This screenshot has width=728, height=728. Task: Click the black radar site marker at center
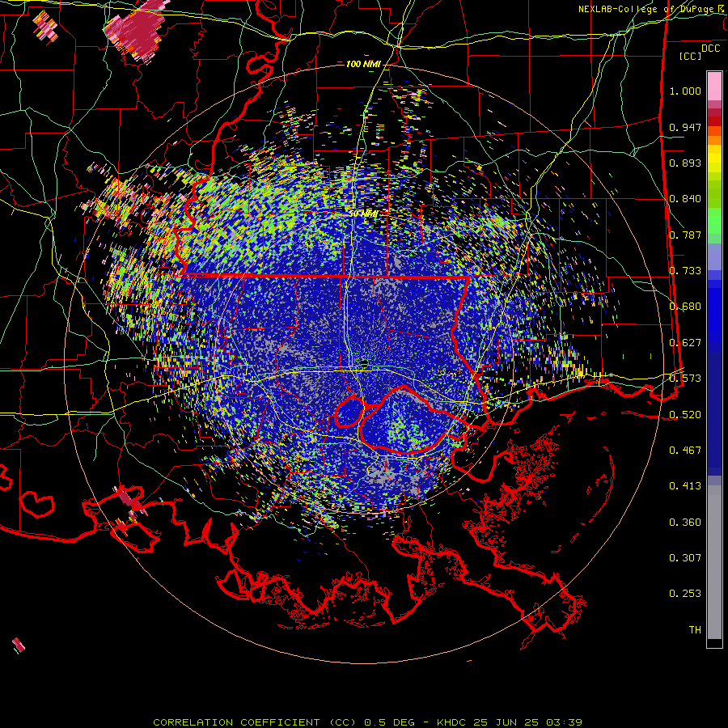tap(365, 362)
